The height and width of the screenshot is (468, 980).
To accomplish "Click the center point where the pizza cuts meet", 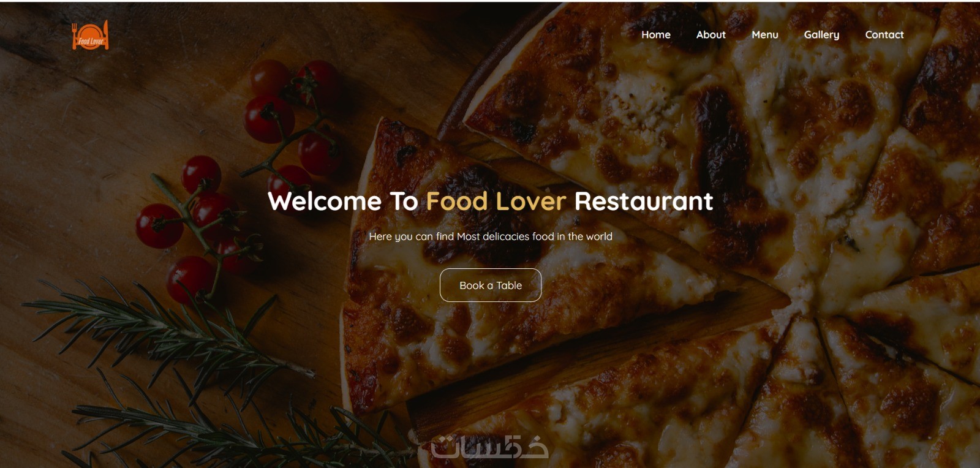I will 810,299.
